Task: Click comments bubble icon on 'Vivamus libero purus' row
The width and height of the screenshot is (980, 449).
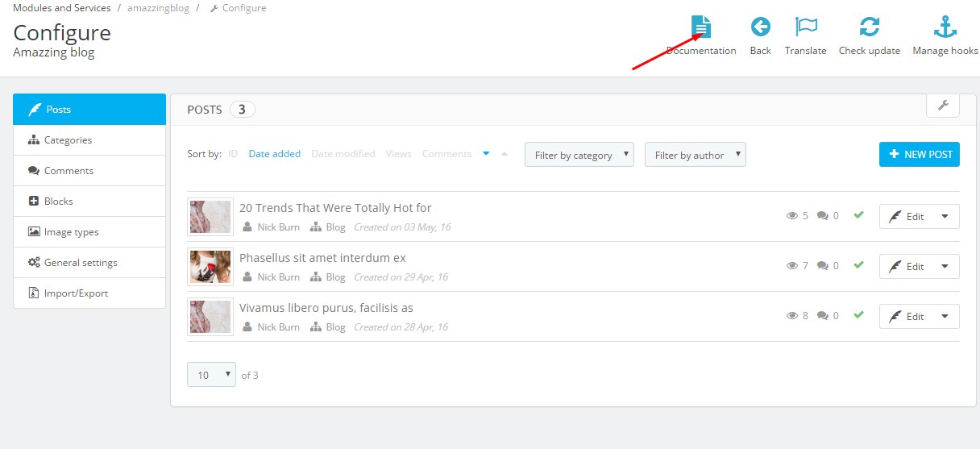Action: (823, 316)
